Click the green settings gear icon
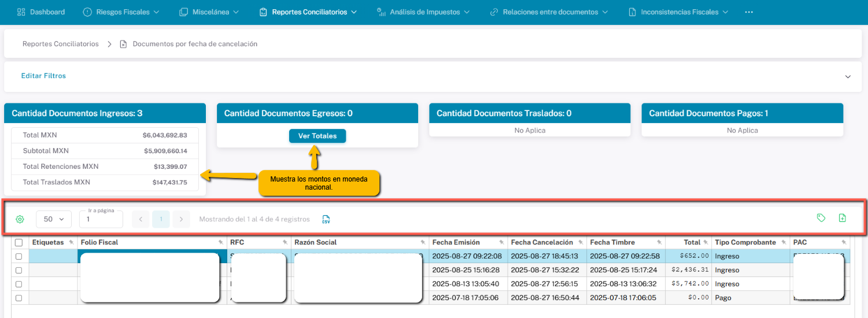The width and height of the screenshot is (868, 318). pyautogui.click(x=20, y=219)
